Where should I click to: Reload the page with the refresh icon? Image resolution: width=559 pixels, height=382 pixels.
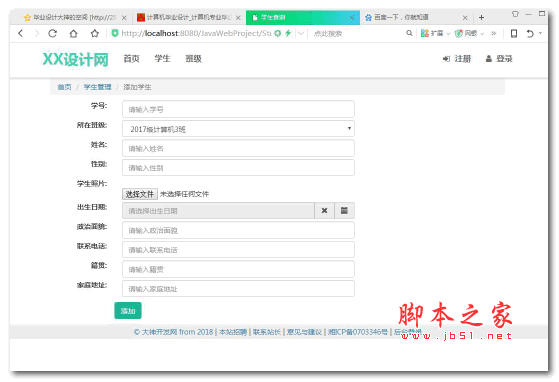pyautogui.click(x=52, y=33)
